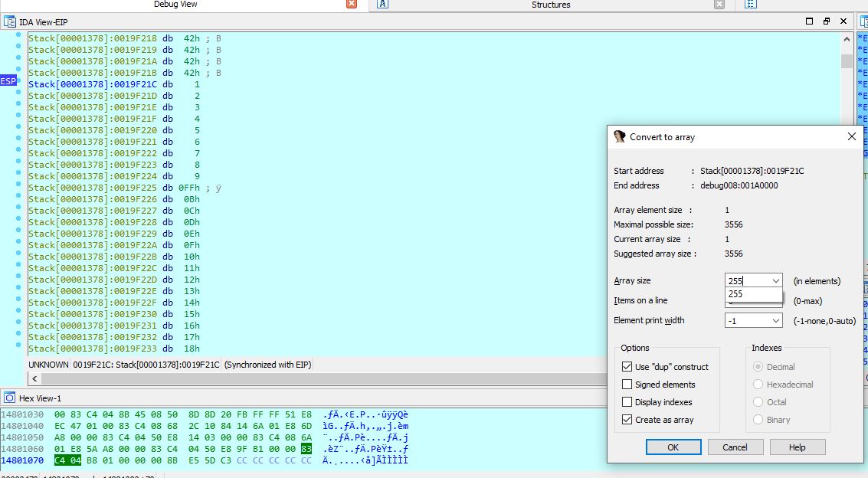
Task: Click hex row 14801030
Action: click(x=205, y=414)
